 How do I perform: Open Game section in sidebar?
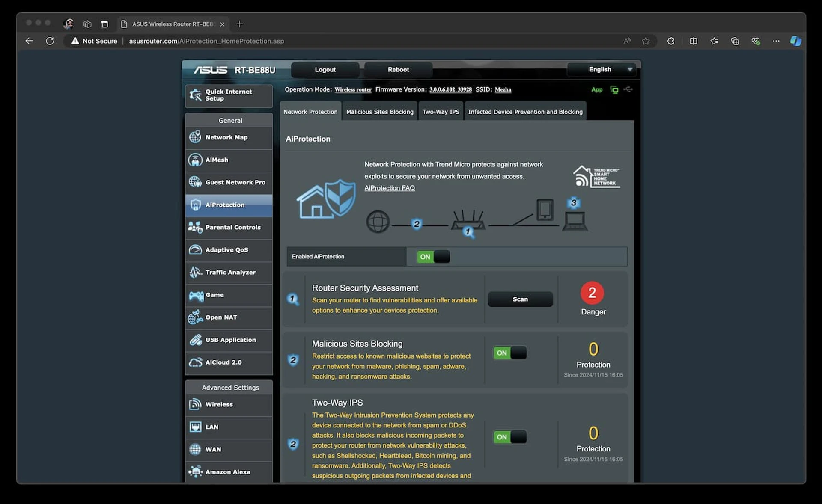(229, 295)
